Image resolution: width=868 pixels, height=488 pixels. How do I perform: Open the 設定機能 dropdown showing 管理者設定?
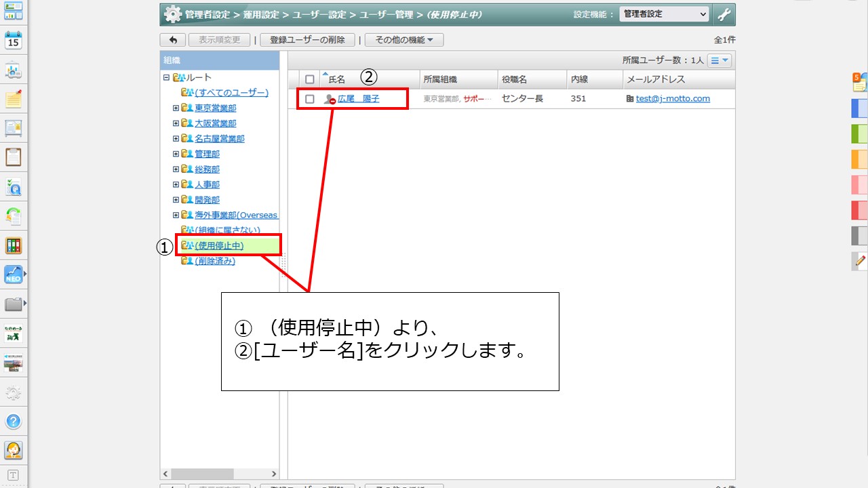coord(664,14)
